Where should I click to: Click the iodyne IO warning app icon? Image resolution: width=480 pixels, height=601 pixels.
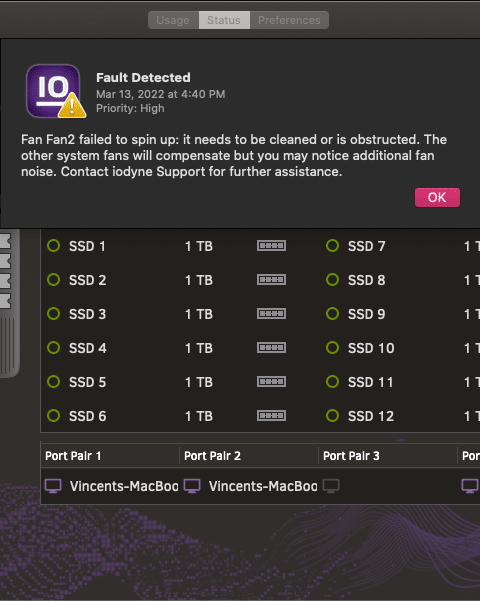pyautogui.click(x=56, y=91)
